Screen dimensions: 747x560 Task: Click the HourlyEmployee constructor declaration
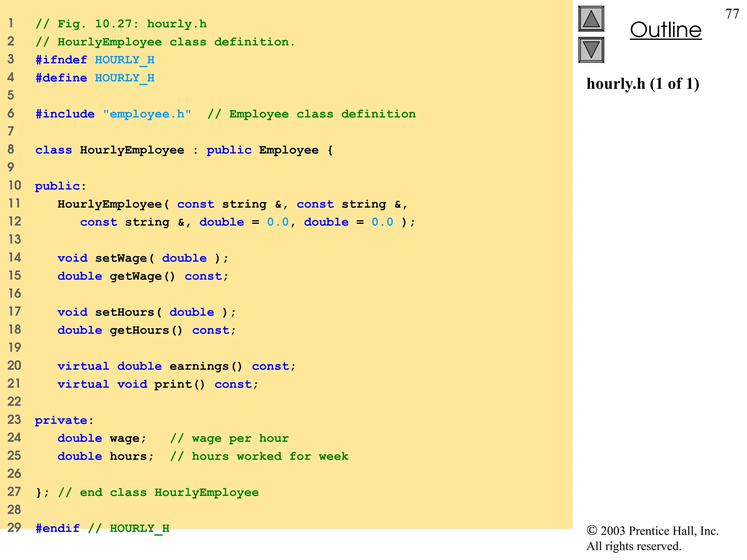coord(232,204)
